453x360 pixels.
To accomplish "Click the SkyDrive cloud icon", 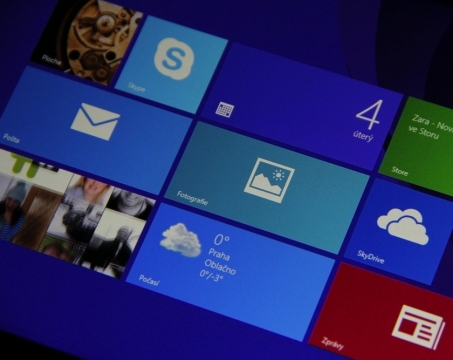I will click(x=403, y=226).
